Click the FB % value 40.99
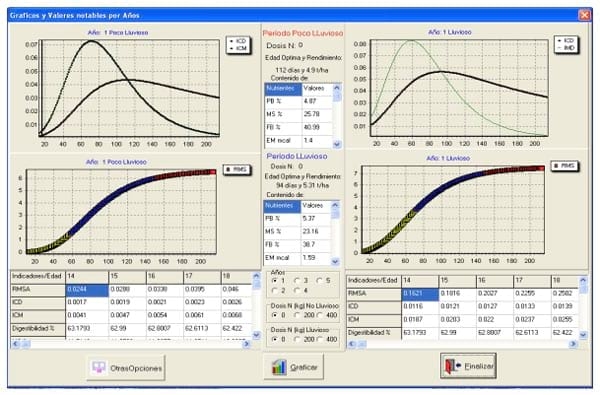The image size is (600, 395). [317, 127]
